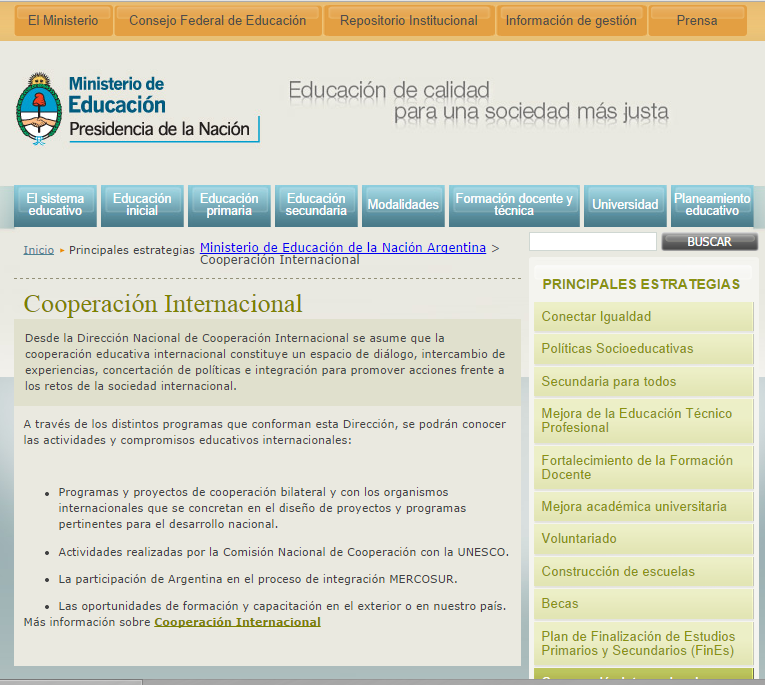Open Formación docente y técnica tab

[x=514, y=205]
